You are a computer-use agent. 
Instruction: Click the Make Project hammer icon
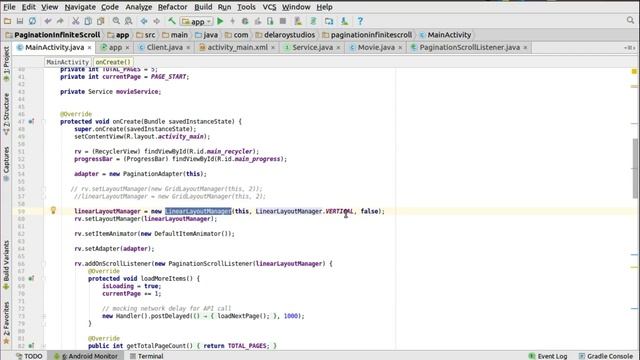coord(172,21)
